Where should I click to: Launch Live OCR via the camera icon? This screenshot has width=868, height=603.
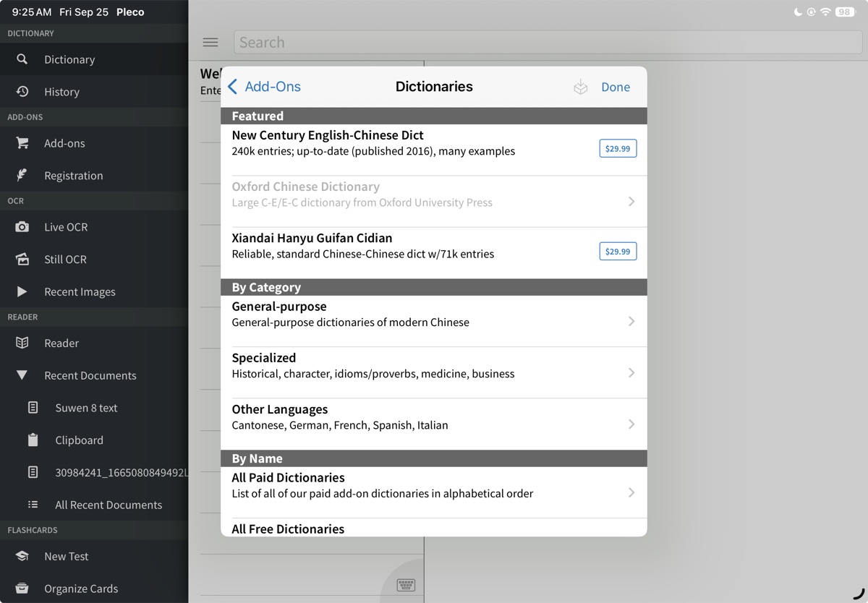tap(22, 227)
